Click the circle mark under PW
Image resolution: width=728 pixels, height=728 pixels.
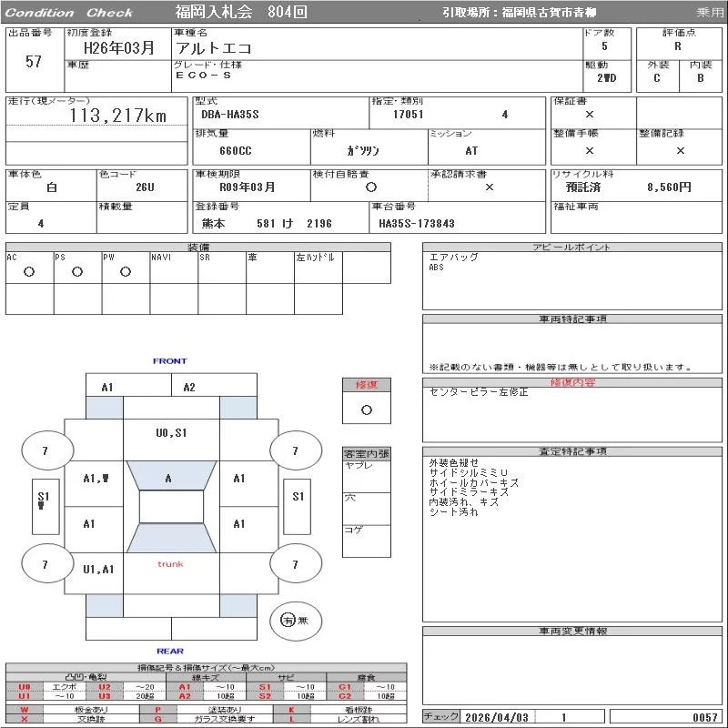125,272
